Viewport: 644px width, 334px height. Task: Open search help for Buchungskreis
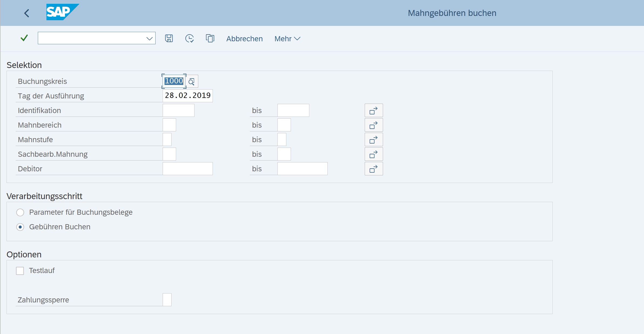pos(192,81)
